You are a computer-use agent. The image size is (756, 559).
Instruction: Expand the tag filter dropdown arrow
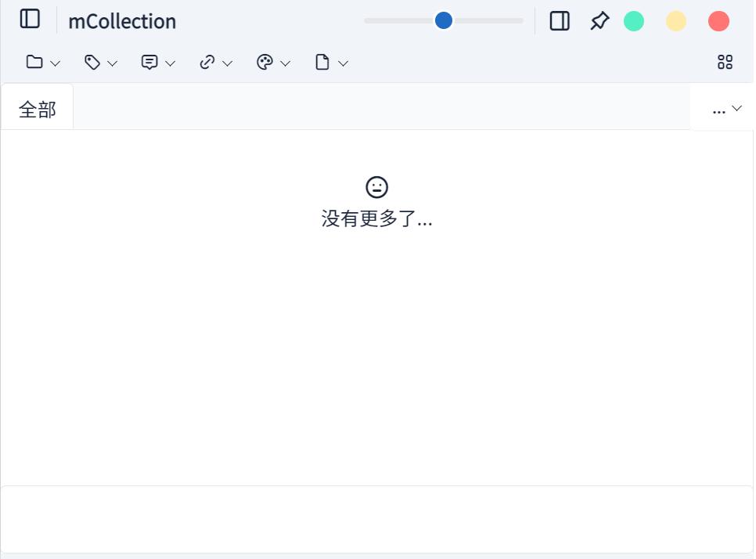coord(113,63)
